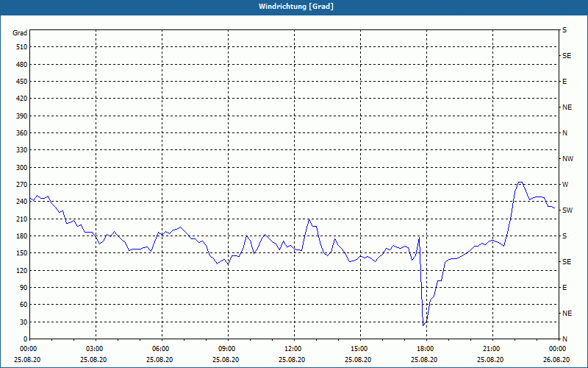
Task: Click the E compass label at 90 level
Action: pyautogui.click(x=564, y=287)
